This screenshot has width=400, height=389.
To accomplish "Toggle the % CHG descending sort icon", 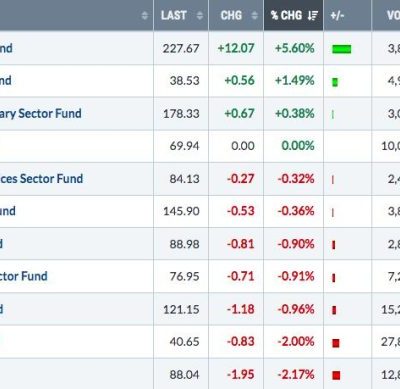I will pos(313,15).
